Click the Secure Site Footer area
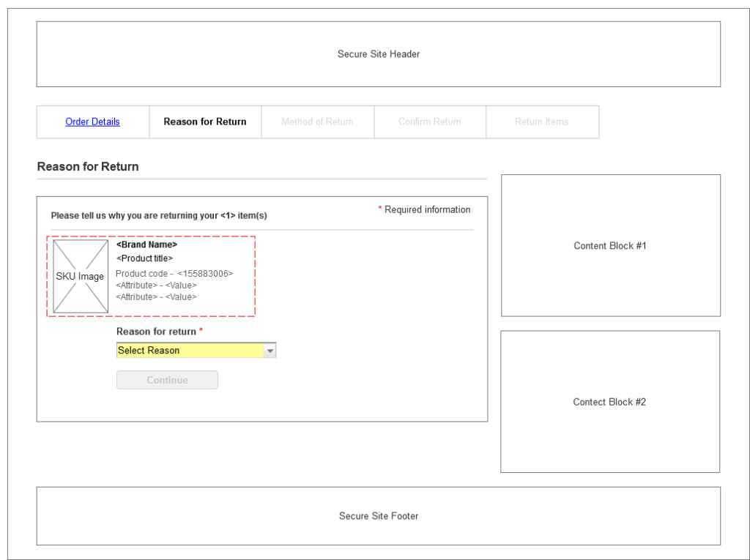750x560 pixels. (378, 516)
